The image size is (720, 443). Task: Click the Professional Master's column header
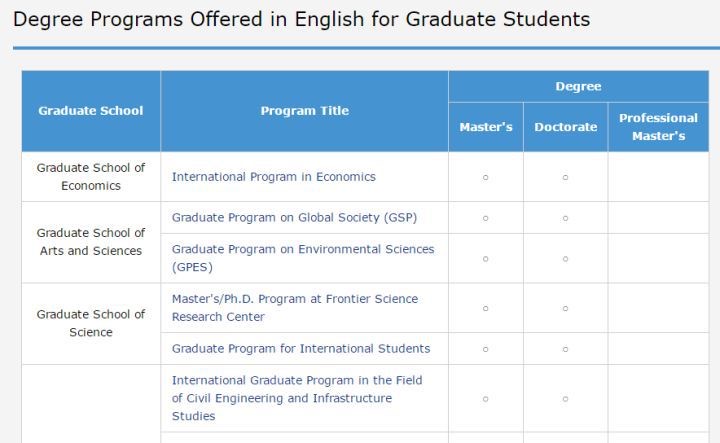click(658, 127)
